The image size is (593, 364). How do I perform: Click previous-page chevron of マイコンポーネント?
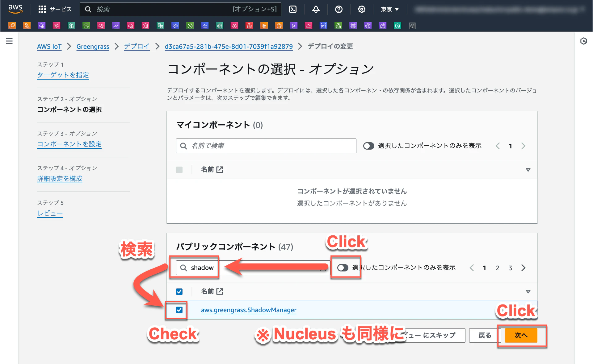pos(498,146)
